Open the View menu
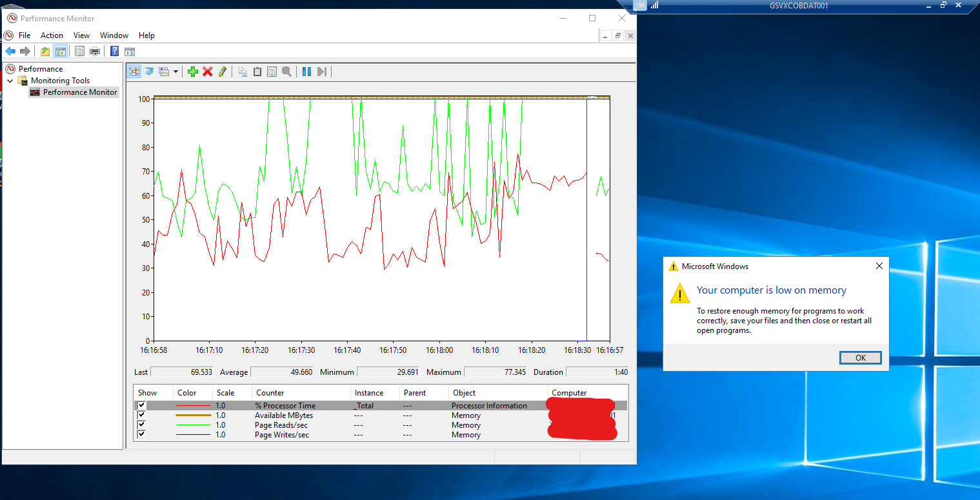 (x=81, y=35)
